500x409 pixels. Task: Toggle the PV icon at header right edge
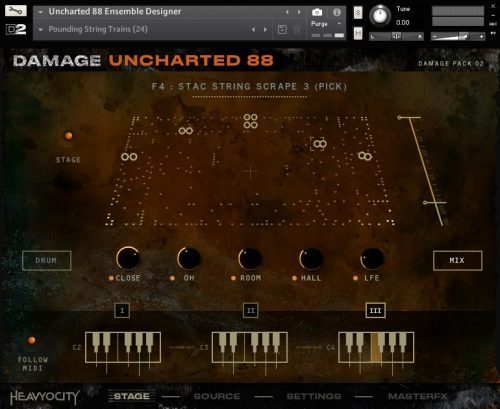coord(493,33)
